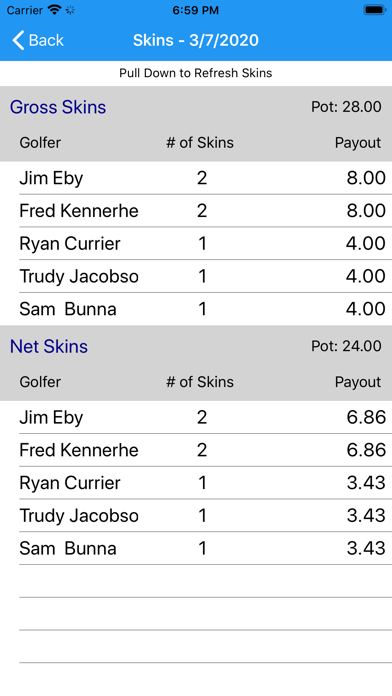Select Sam Bunna row with 4.00 payout
This screenshot has width=392, height=696.
point(196,309)
